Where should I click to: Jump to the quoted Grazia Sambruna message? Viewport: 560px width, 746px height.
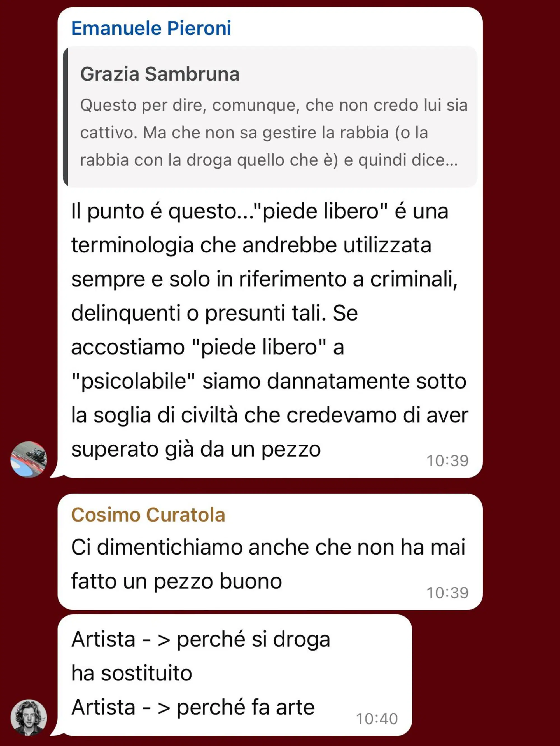[270, 117]
